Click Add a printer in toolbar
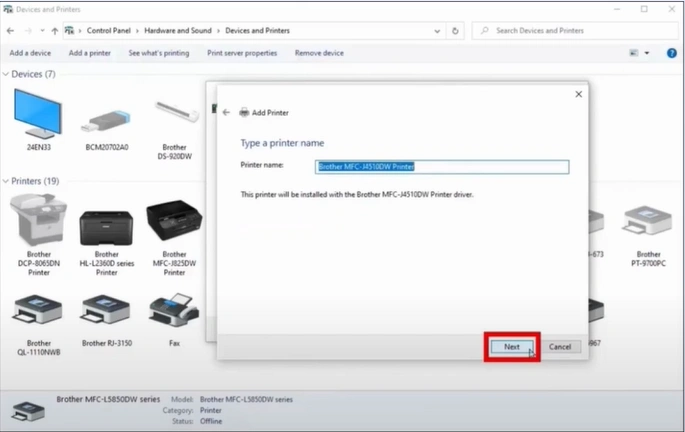Viewport: 685px width, 432px height. tap(89, 53)
